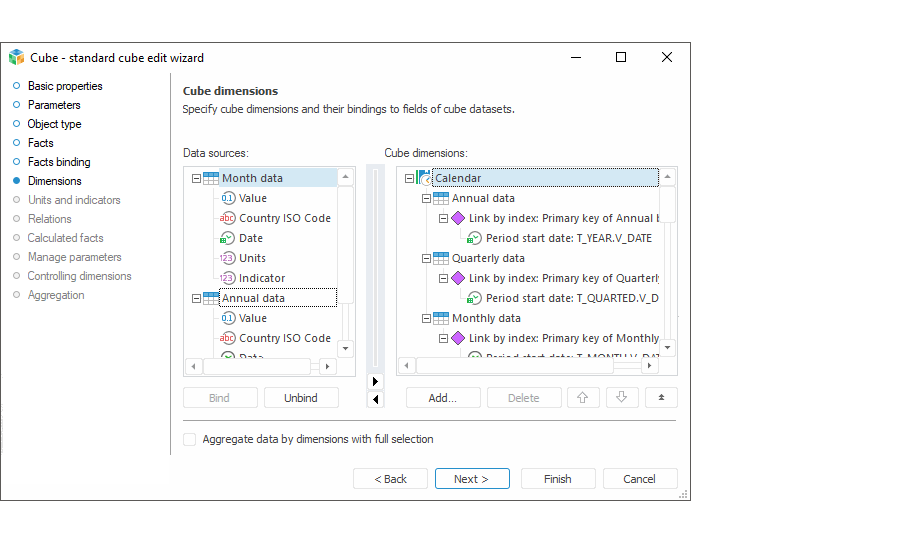Collapse the Quarterly data node in Cube dimensions
The height and width of the screenshot is (543, 918).
[426, 258]
